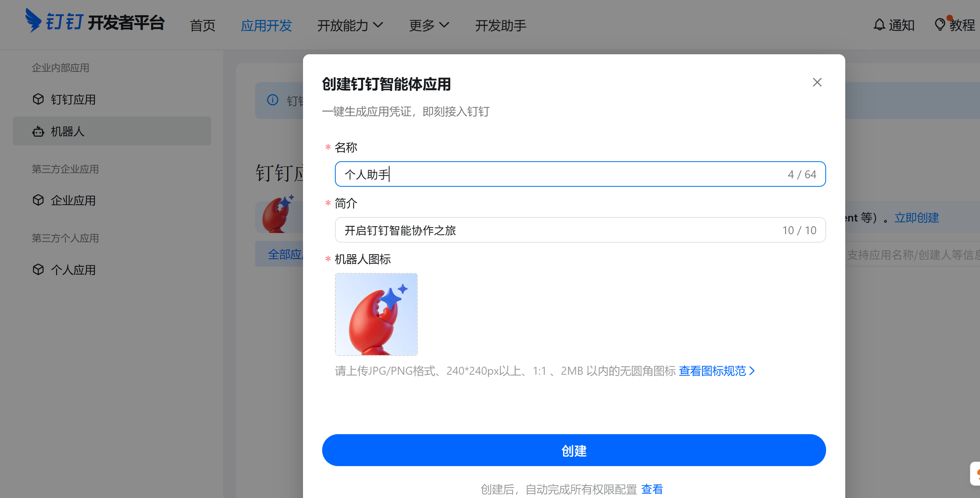Click the cube icon beside 企业应用
980x498 pixels.
point(38,200)
